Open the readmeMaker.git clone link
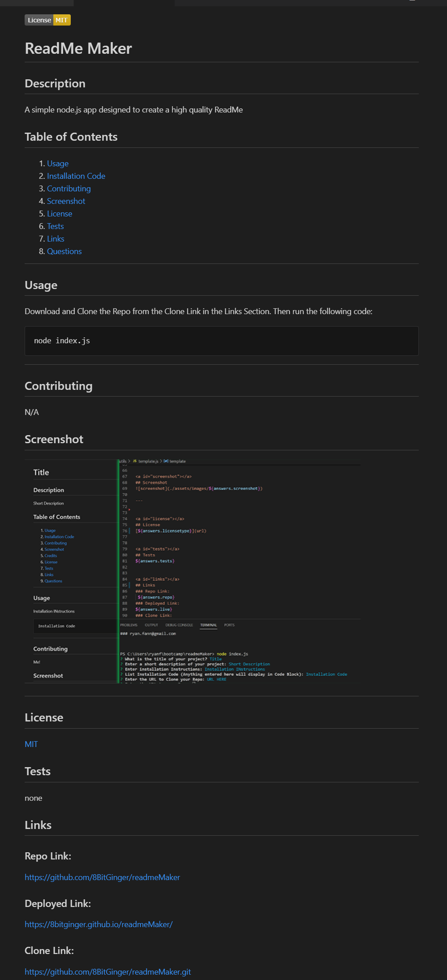 click(x=107, y=972)
